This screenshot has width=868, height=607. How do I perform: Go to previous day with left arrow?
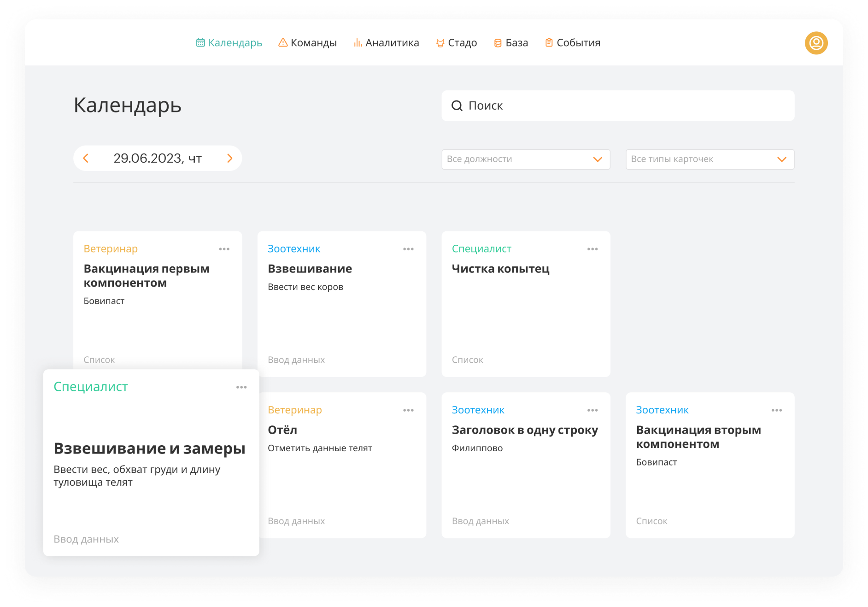[x=86, y=159]
